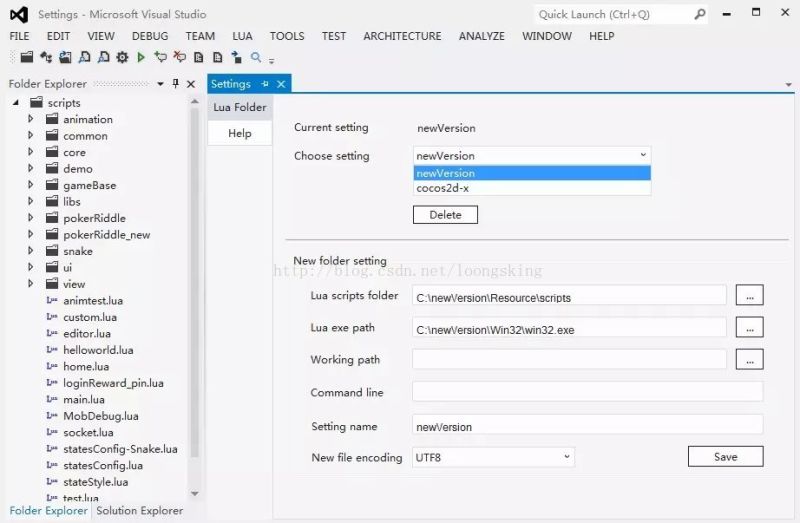Open the toolbar overflow options arrow

[x=272, y=61]
